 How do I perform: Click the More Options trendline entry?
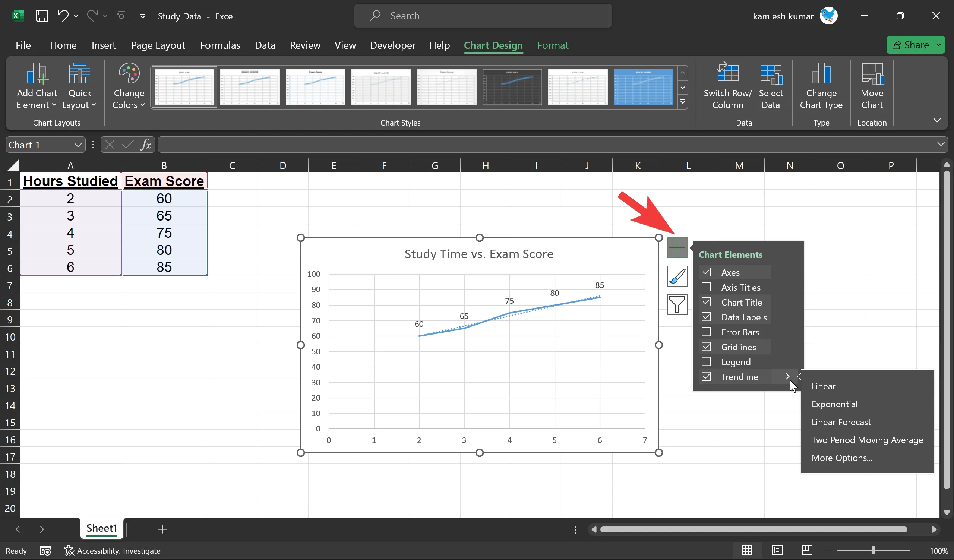842,458
